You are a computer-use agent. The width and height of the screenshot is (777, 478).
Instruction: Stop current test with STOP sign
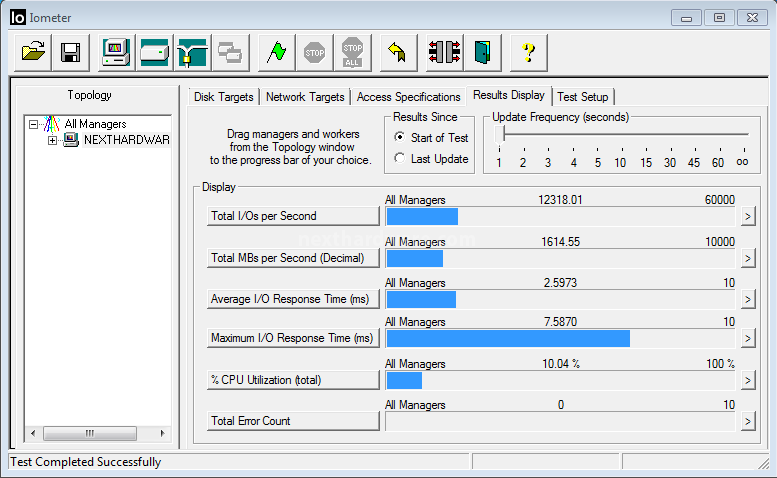(x=315, y=53)
